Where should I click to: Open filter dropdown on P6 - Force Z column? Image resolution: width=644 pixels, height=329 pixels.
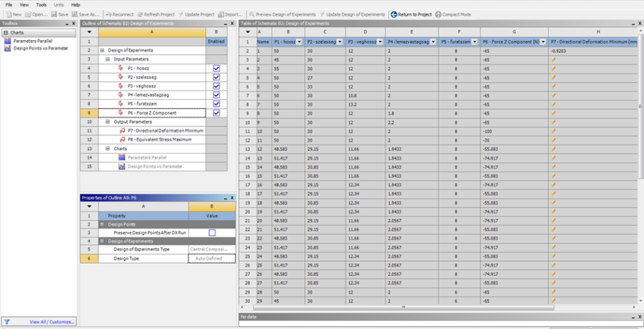click(543, 42)
